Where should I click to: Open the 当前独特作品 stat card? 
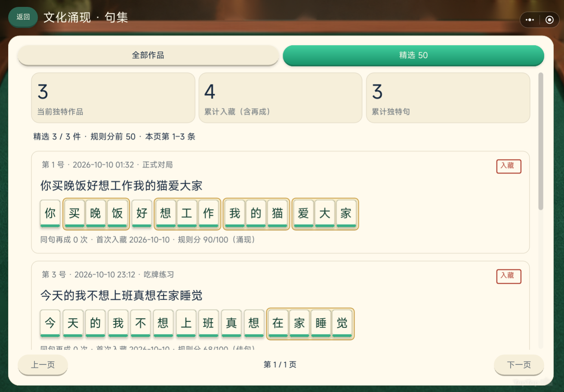[x=113, y=98]
